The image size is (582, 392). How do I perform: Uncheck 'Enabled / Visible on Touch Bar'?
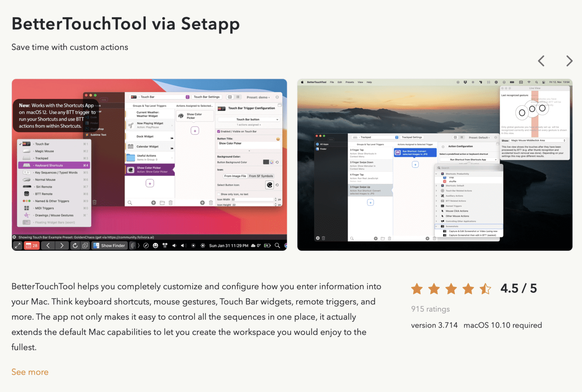[219, 131]
